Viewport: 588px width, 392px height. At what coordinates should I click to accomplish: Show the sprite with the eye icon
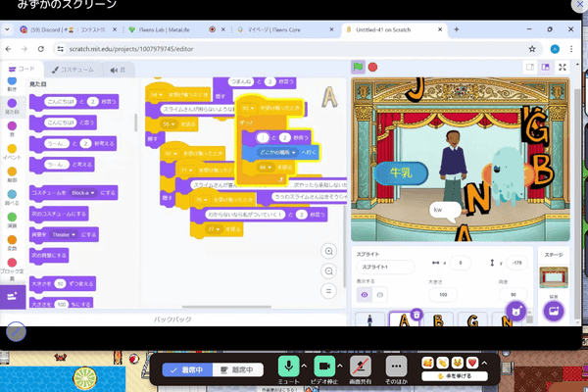point(365,295)
